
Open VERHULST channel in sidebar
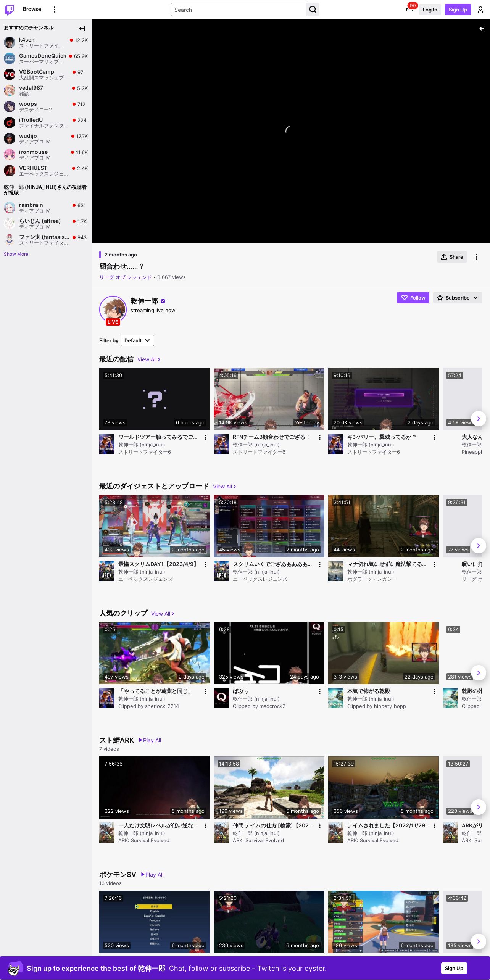coord(46,171)
